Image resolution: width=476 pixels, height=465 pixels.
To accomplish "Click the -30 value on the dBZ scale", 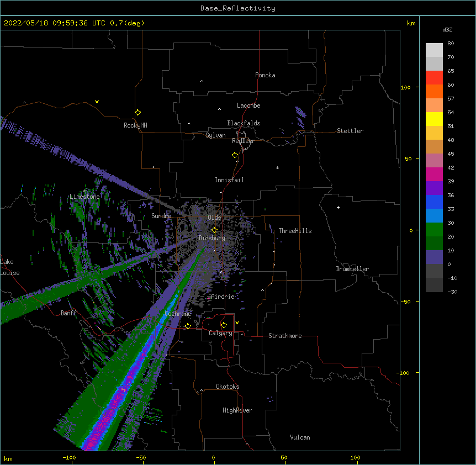I will 452,292.
